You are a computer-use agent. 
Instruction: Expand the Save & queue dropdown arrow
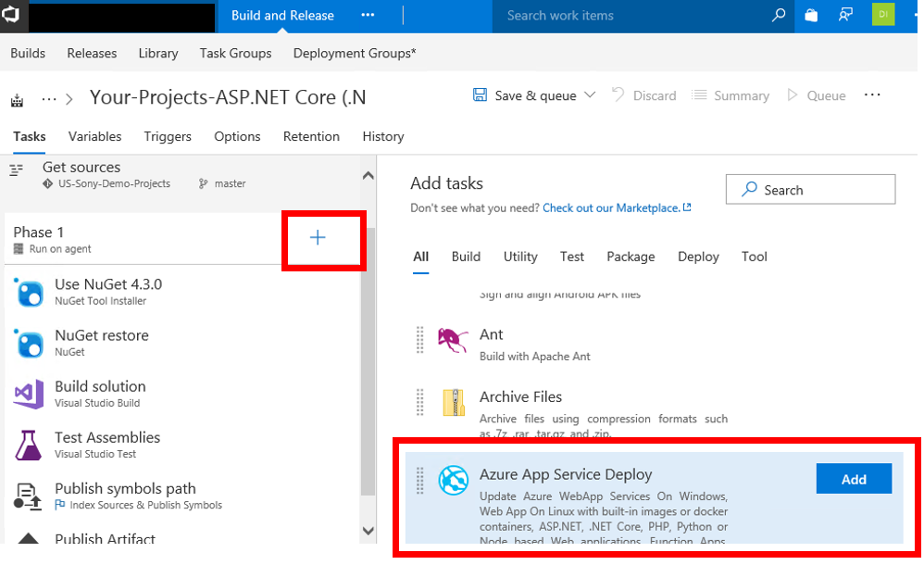click(x=589, y=95)
